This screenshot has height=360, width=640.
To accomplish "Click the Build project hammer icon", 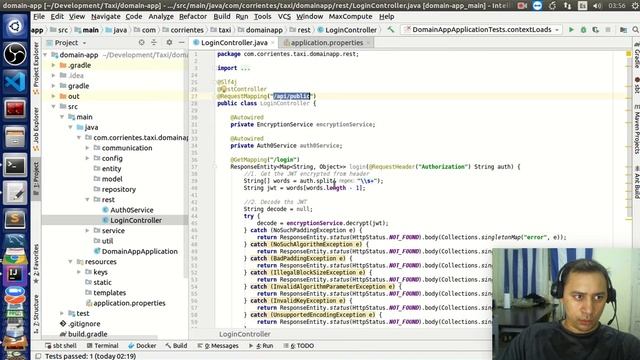I will click(x=391, y=30).
